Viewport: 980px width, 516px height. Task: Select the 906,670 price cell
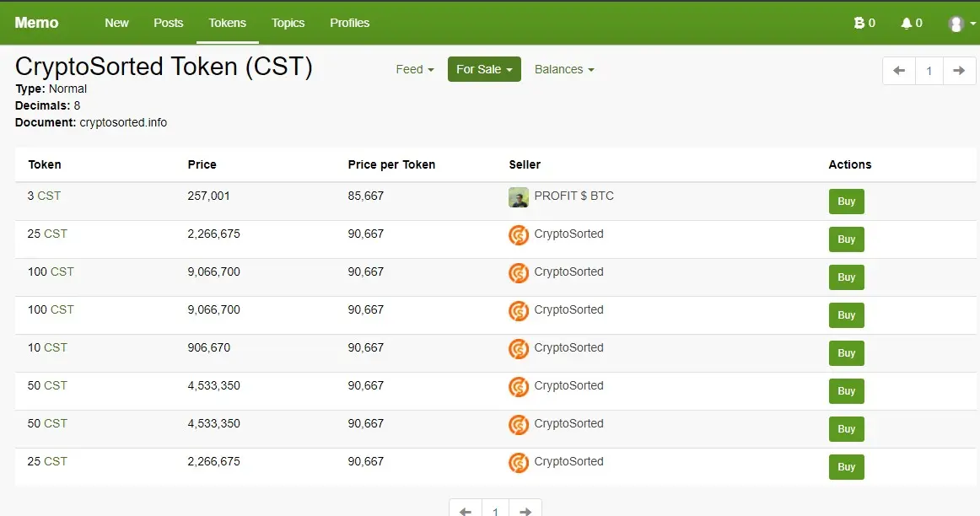(x=209, y=347)
